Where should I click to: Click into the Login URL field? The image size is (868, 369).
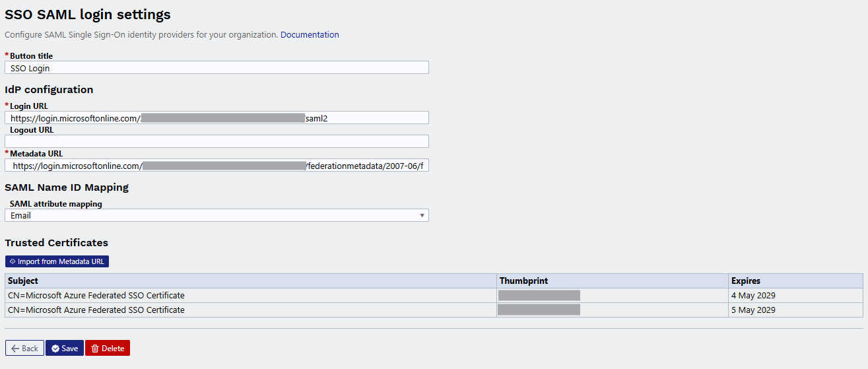coord(217,117)
